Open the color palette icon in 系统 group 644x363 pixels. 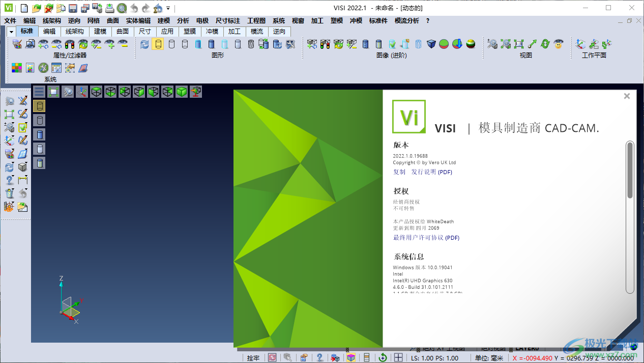coord(16,68)
